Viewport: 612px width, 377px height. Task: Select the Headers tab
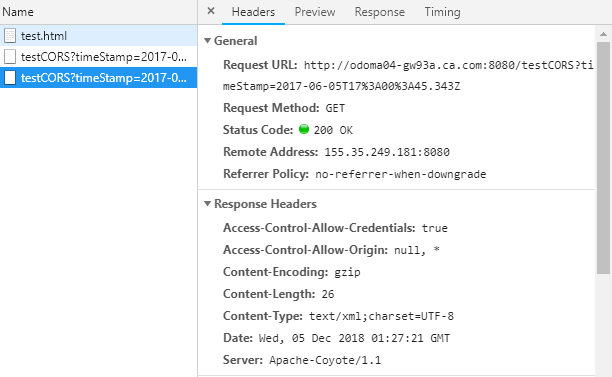253,12
